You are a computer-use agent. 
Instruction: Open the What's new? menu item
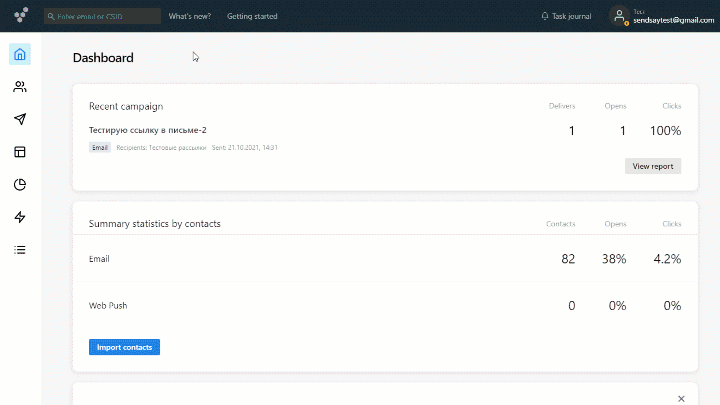(x=189, y=16)
